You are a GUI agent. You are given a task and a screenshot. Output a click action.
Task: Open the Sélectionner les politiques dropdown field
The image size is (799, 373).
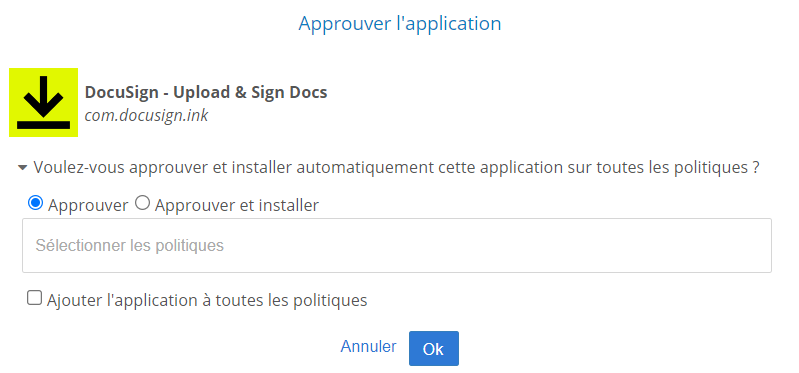pos(396,246)
